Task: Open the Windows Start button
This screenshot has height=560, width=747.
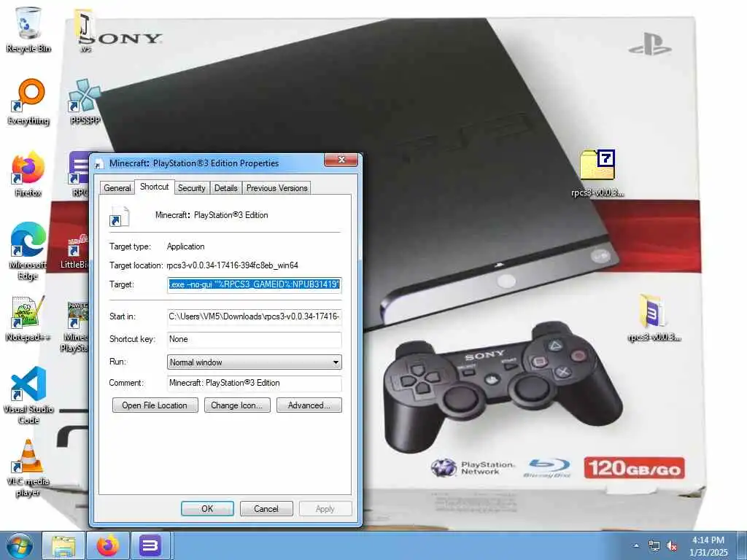Action: pos(20,545)
